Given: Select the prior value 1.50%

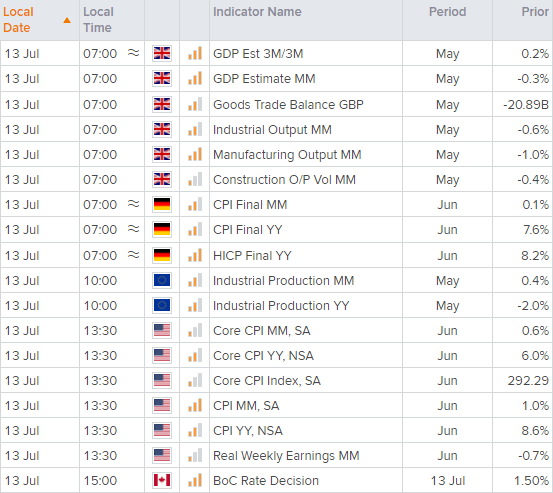Looking at the screenshot, I should point(531,481).
